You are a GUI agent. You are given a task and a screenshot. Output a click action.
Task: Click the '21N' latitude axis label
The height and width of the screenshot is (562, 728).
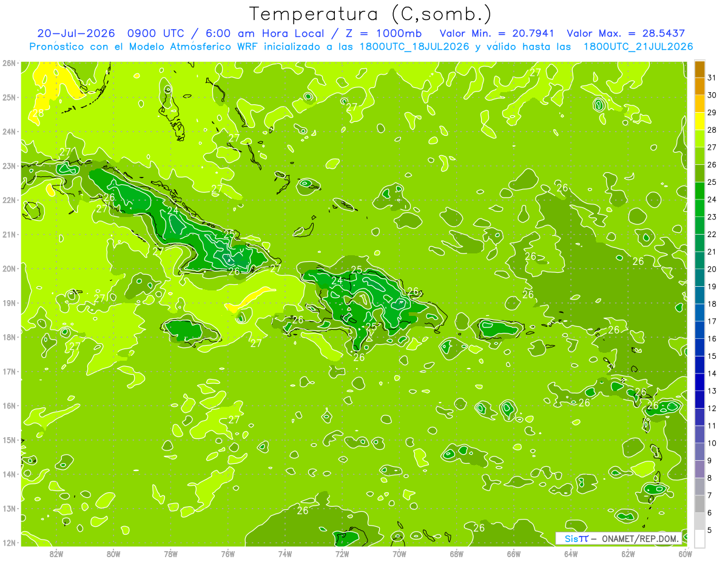point(9,235)
